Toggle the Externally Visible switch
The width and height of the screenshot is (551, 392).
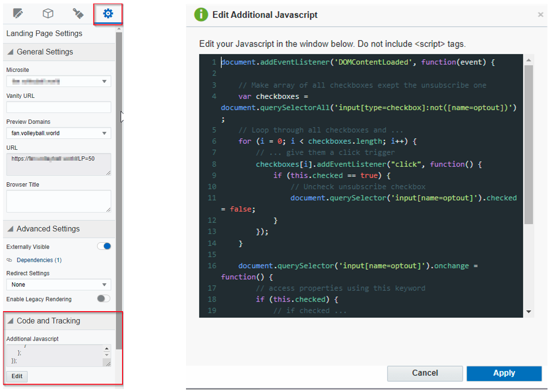[x=104, y=246]
